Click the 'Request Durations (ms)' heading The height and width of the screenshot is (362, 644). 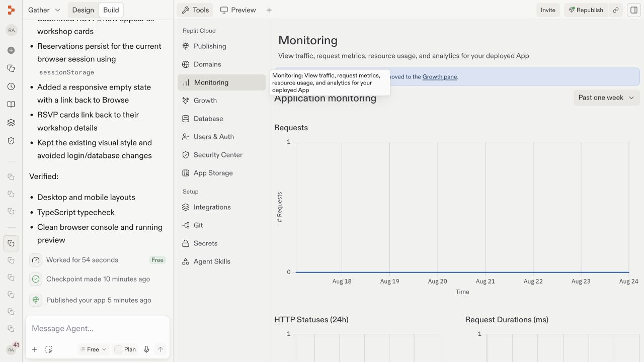point(507,320)
